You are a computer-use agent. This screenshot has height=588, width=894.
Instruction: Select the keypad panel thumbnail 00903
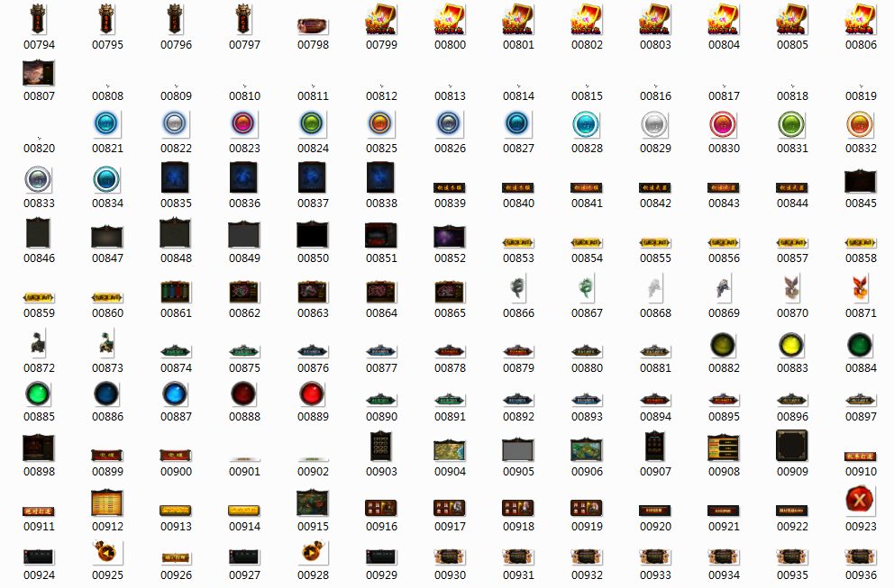coord(381,447)
